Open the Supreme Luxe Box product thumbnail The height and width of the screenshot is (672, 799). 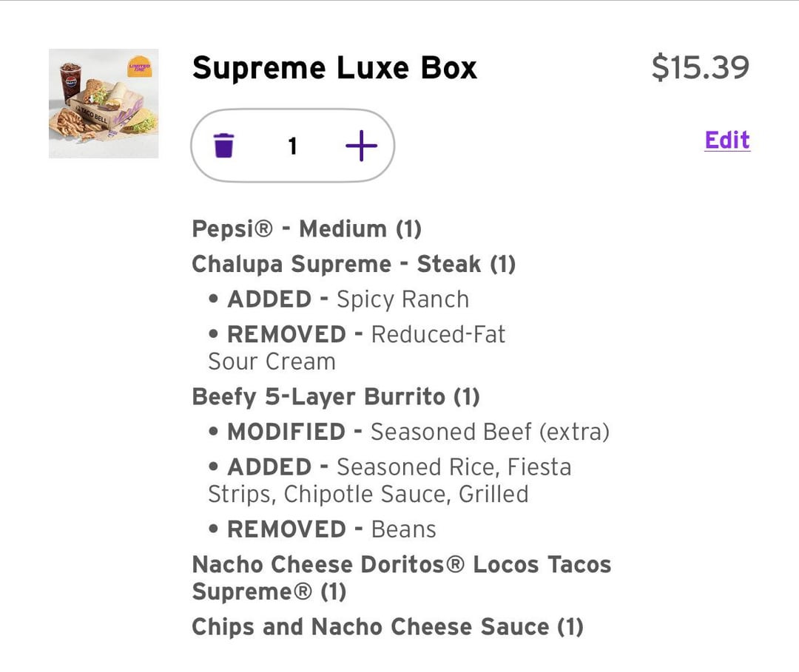(x=104, y=103)
